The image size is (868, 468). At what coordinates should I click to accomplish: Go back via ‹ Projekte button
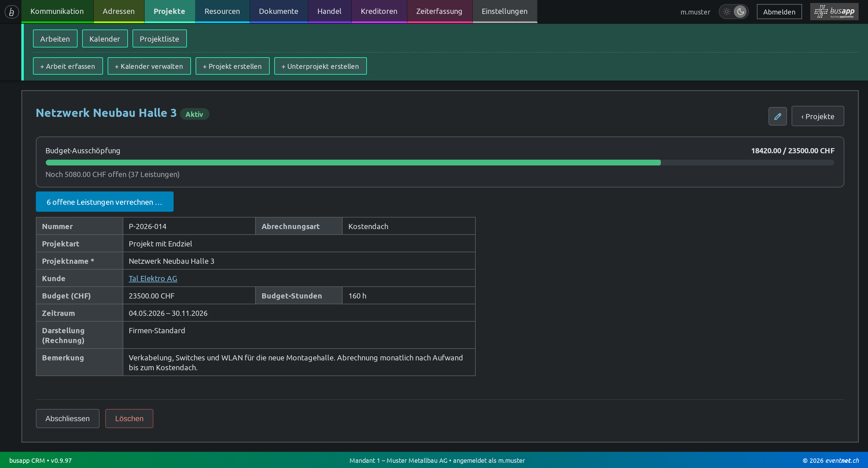[x=818, y=116]
